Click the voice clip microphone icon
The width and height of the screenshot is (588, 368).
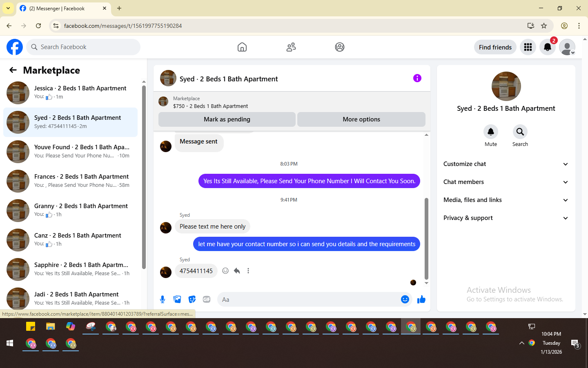pyautogui.click(x=163, y=299)
